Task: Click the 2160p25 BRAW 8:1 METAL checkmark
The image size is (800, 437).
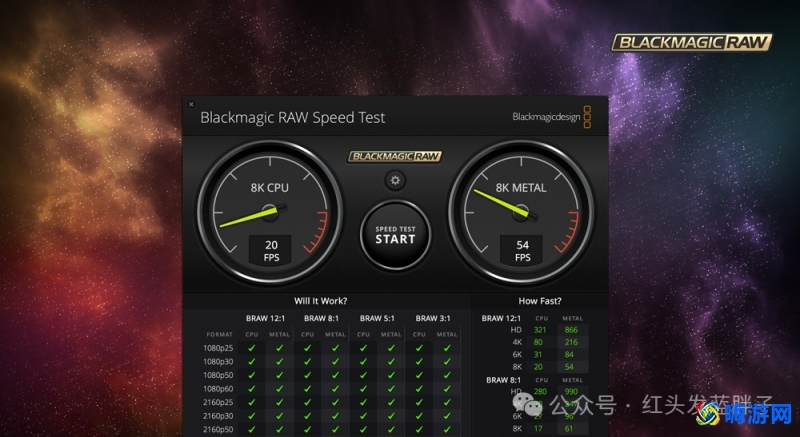Action: coord(335,402)
